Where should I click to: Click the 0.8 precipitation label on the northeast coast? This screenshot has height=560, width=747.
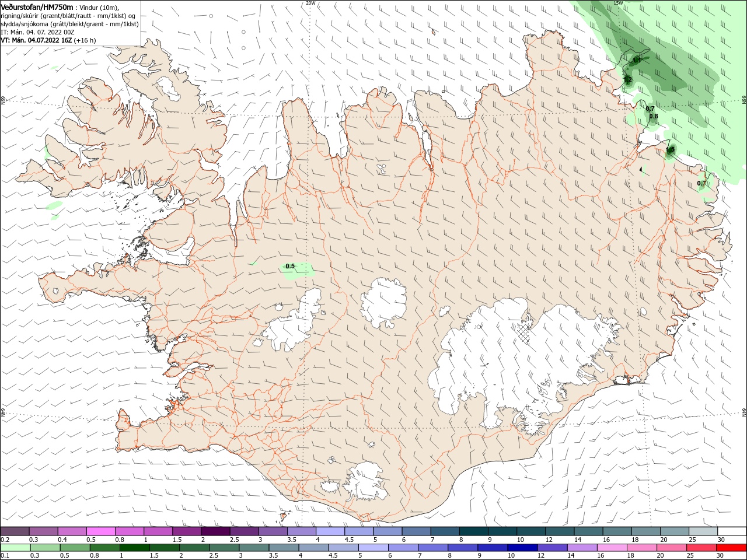[x=654, y=116]
